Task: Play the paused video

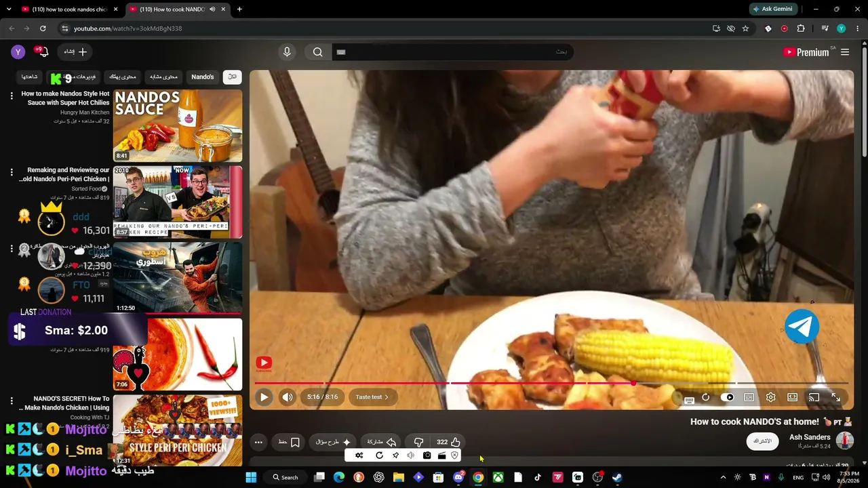Action: [x=264, y=397]
